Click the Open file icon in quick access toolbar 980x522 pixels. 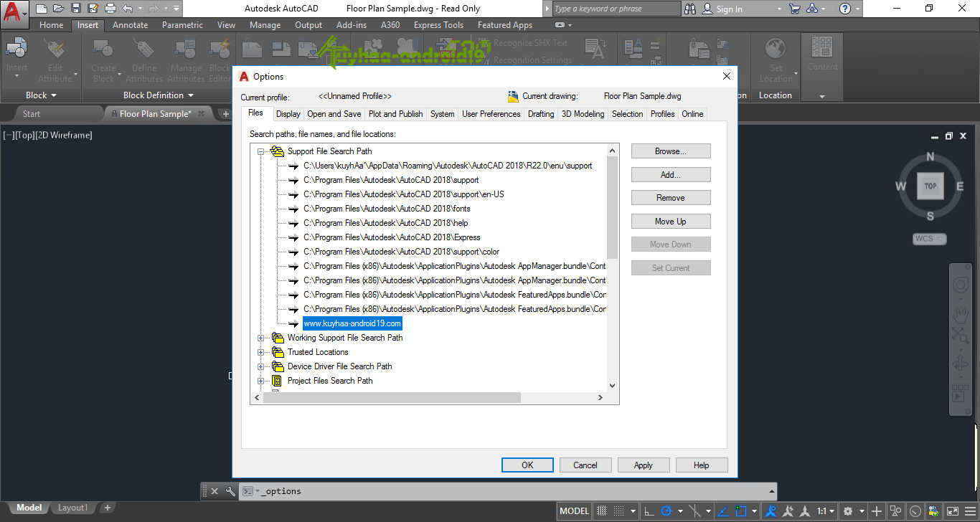coord(59,9)
